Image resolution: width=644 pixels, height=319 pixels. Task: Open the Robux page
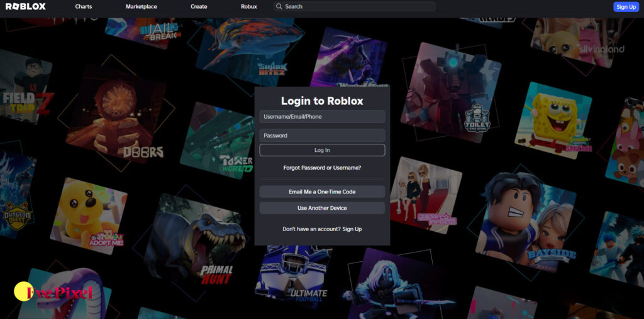pos(249,6)
